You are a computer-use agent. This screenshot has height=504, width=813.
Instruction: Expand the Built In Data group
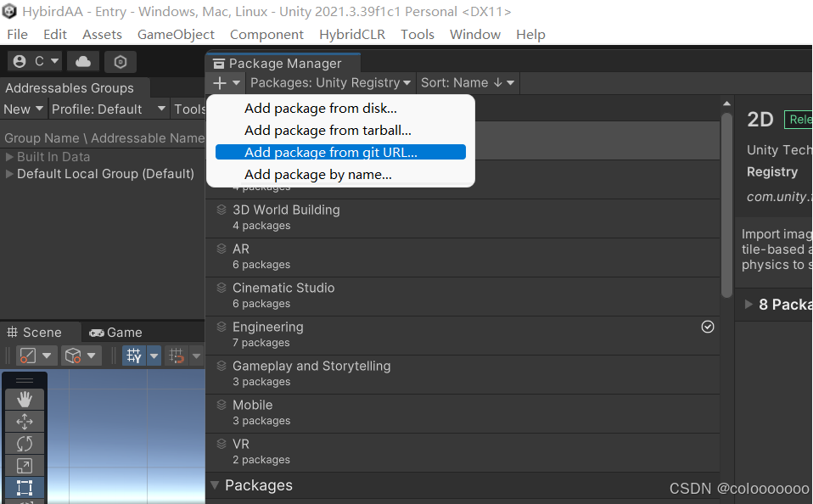(x=9, y=157)
